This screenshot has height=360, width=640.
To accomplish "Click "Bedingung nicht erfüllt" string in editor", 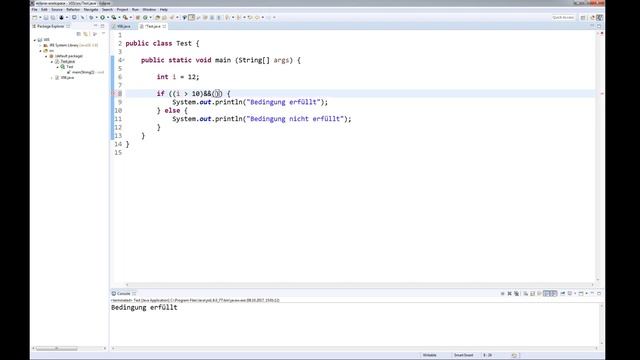I will 295,119.
